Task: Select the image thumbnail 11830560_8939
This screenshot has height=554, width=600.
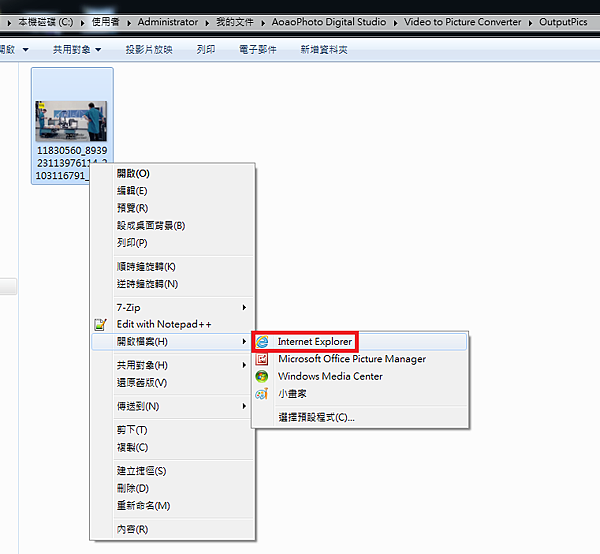Action: click(x=72, y=121)
